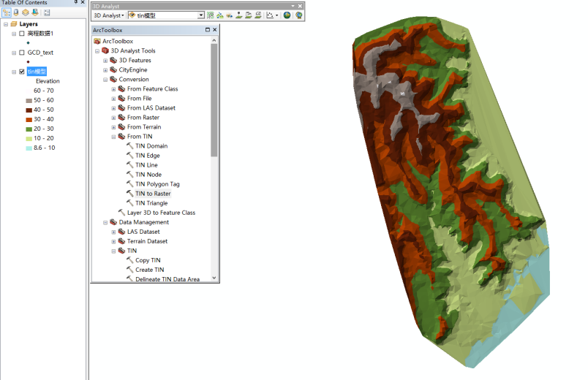
Task: Click List By Selection icon
Action: [35, 12]
